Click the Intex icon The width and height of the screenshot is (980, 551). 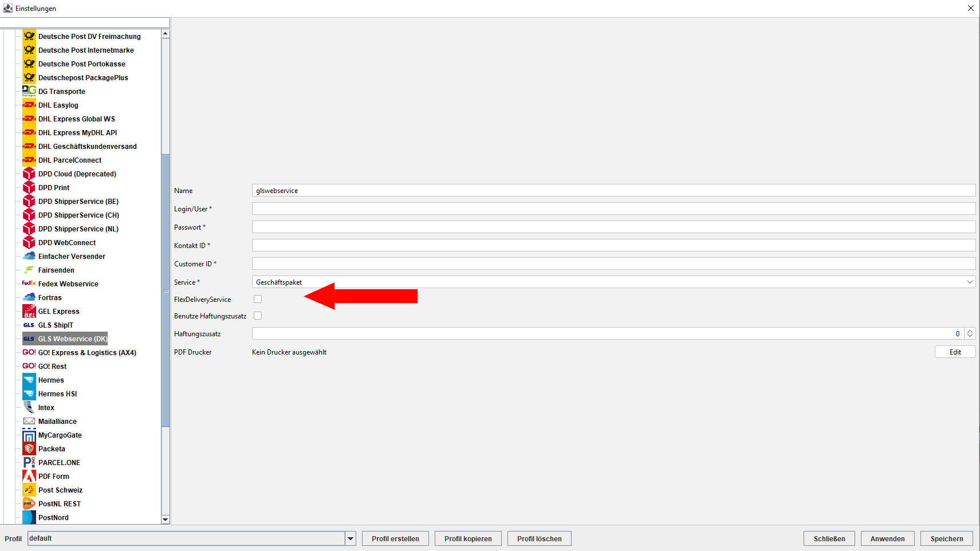pos(29,407)
